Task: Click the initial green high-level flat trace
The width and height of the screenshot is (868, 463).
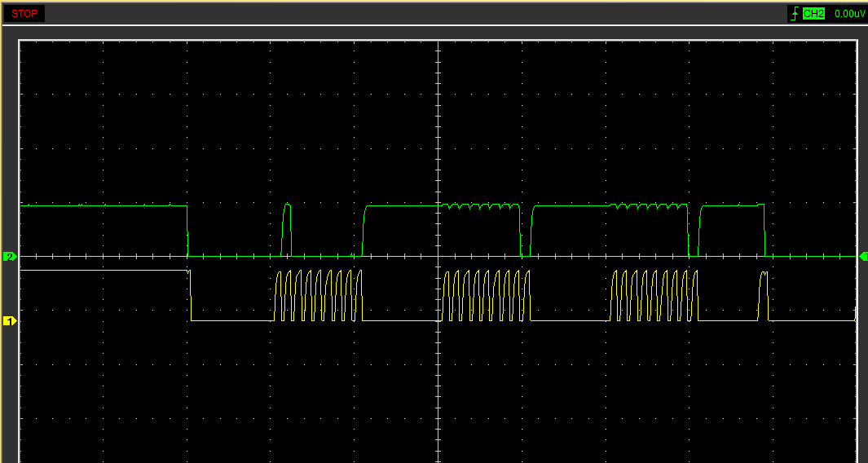Action: coord(102,205)
